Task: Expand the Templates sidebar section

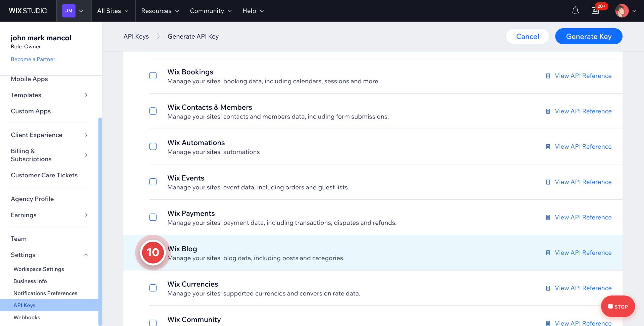Action: click(86, 95)
